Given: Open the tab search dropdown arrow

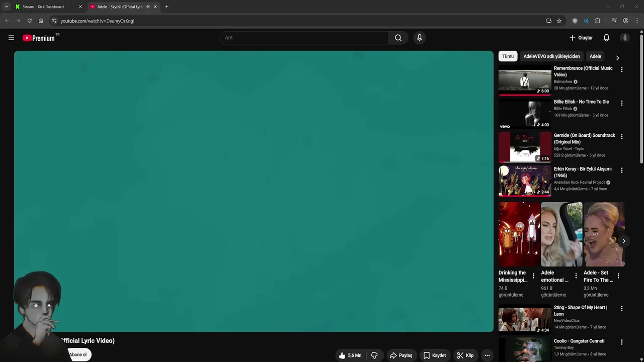Looking at the screenshot, I should pos(6,7).
